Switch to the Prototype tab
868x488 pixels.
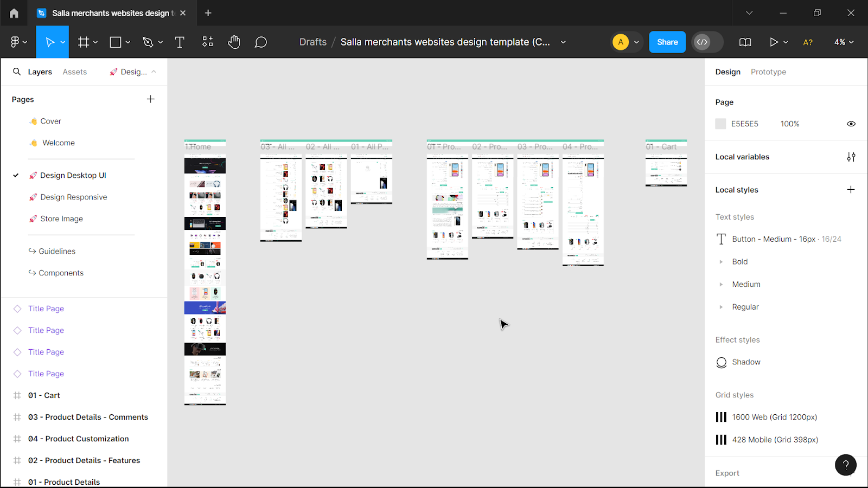768,71
